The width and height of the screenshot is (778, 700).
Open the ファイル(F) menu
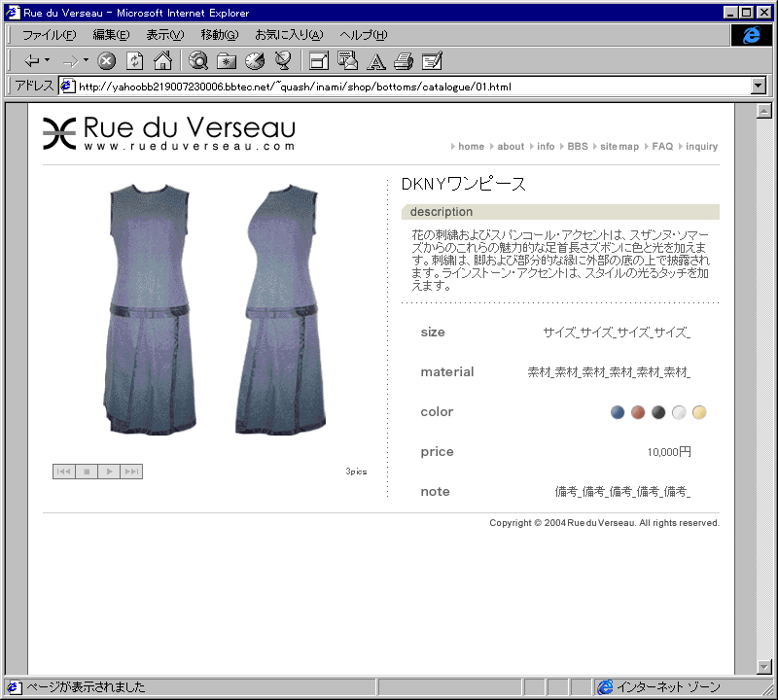coord(50,35)
